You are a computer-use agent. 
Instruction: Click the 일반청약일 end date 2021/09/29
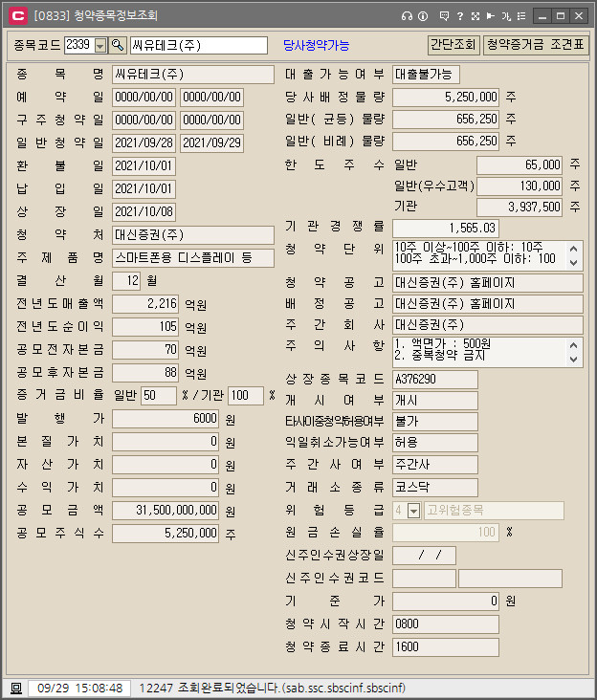(x=211, y=143)
